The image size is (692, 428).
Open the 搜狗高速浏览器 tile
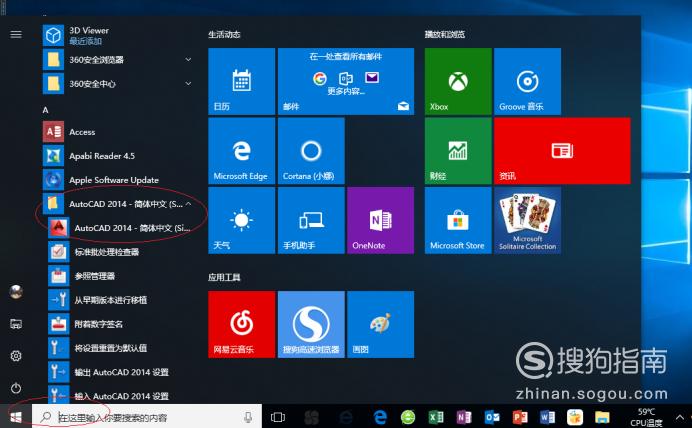point(311,324)
